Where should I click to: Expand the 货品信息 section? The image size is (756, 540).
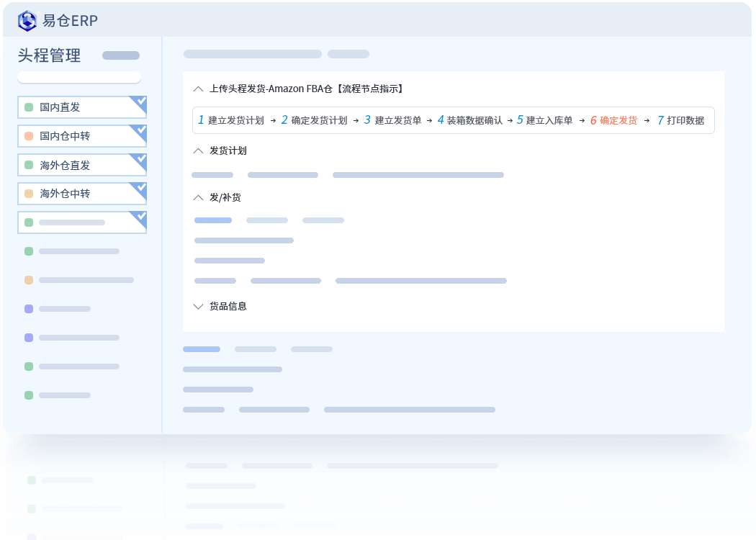[198, 307]
